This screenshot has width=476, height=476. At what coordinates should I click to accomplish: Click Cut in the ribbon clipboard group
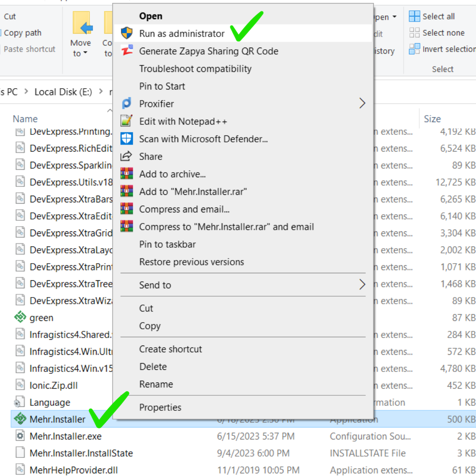10,16
